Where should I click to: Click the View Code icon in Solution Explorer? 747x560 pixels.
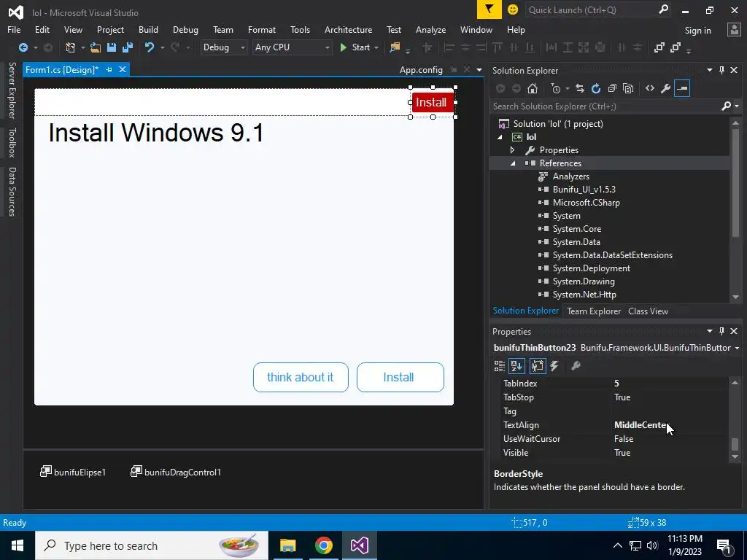pyautogui.click(x=650, y=88)
